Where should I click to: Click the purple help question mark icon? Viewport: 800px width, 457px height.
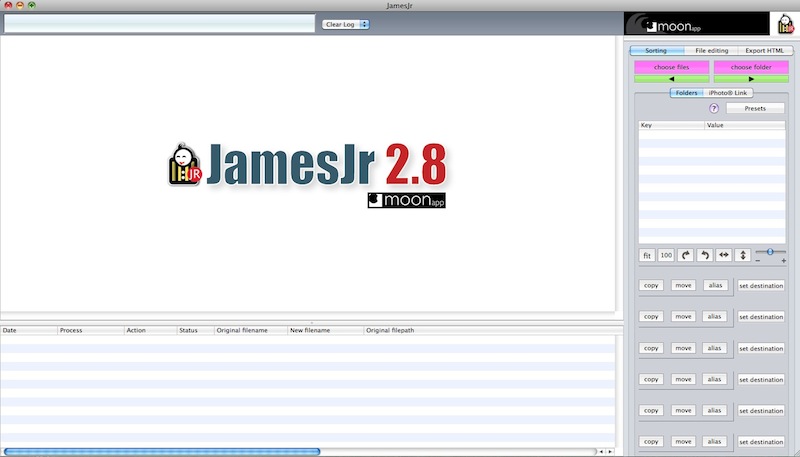(714, 108)
